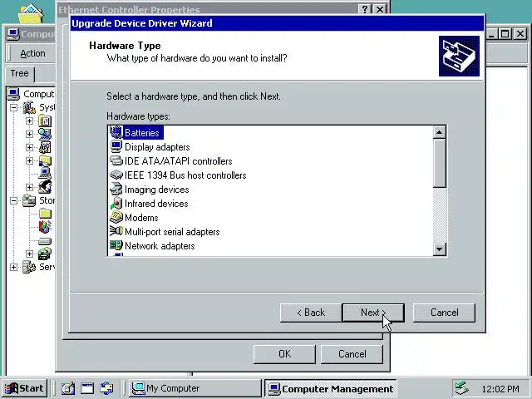Click the Display adapters monitor icon
Image resolution: width=532 pixels, height=399 pixels.
point(116,146)
